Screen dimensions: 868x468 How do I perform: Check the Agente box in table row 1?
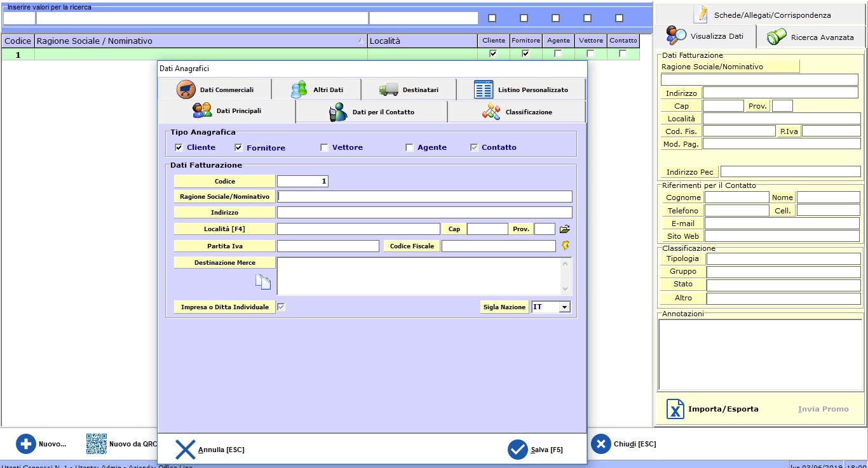(x=558, y=54)
